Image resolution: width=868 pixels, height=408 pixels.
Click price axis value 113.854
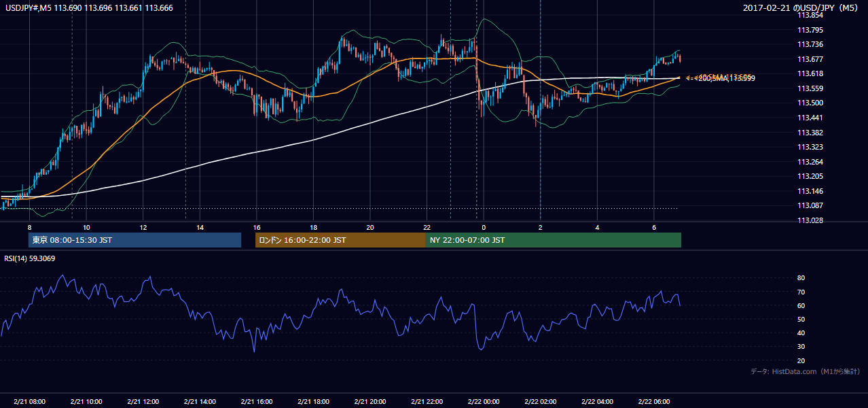(810, 15)
